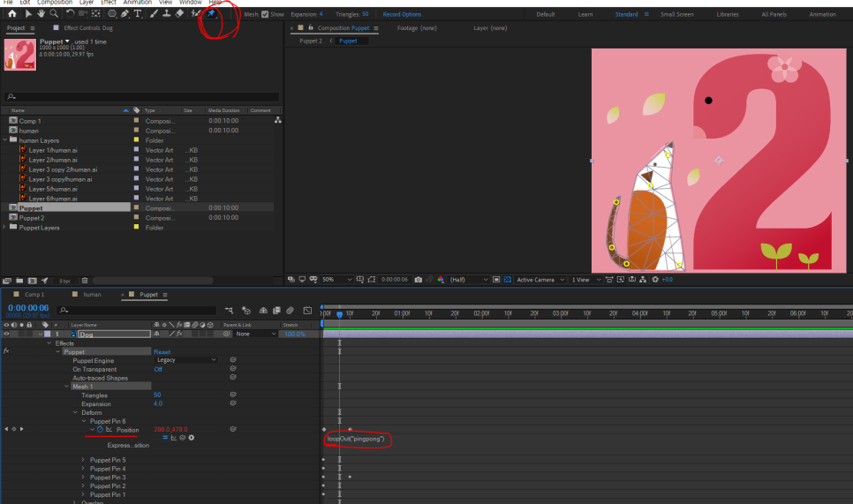The height and width of the screenshot is (504, 853).
Task: Open the Puppet Engine Legacy dropdown
Action: (185, 360)
